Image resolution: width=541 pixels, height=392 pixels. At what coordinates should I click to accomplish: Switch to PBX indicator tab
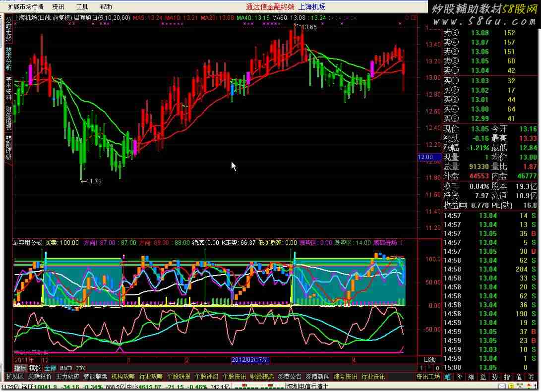pos(80,368)
